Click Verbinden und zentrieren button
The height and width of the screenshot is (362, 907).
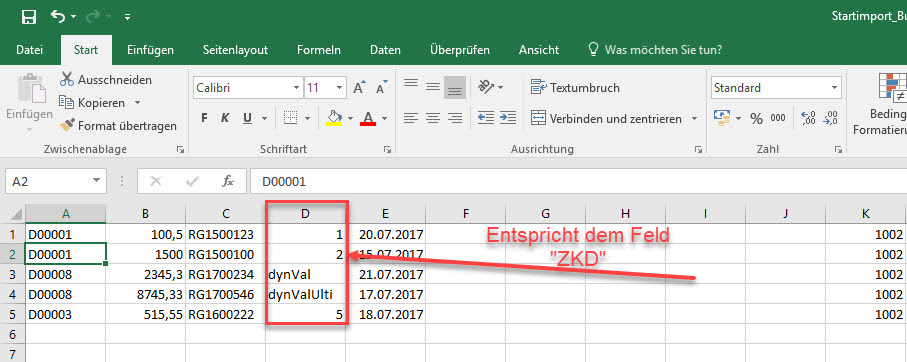(x=607, y=119)
